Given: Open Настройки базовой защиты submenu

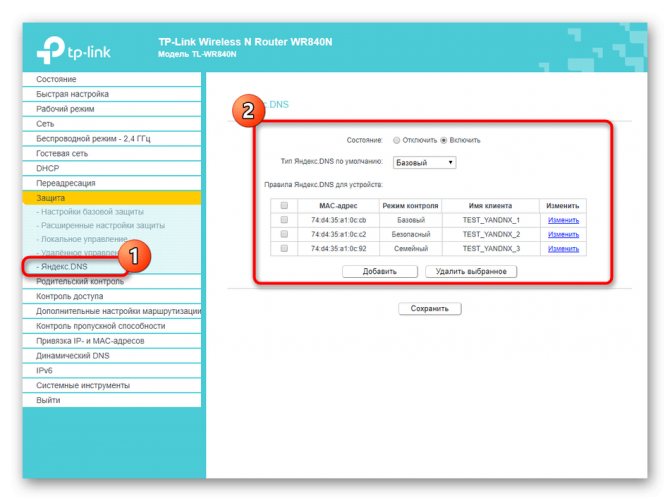Looking at the screenshot, I should (90, 212).
